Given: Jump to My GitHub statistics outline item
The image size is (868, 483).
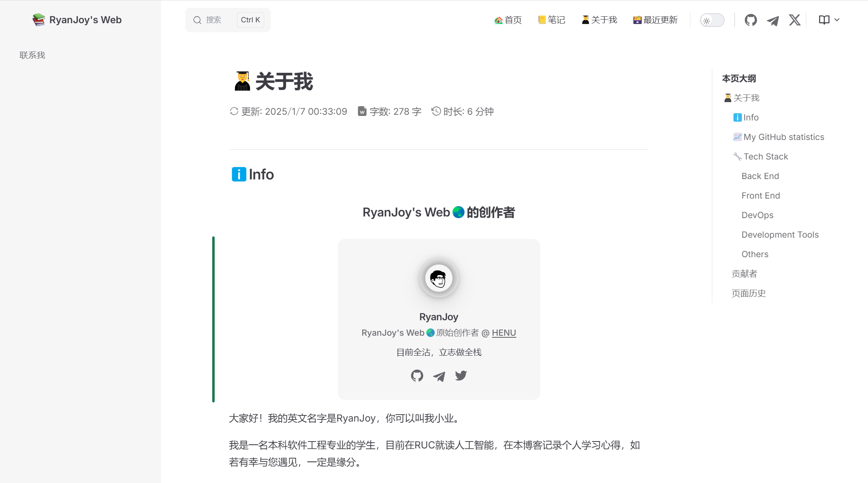Looking at the screenshot, I should click(x=783, y=137).
